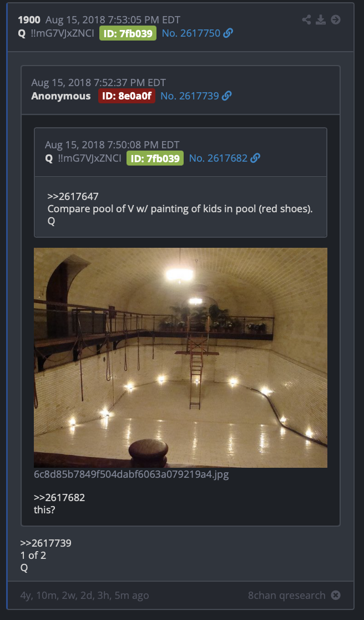Click the link icon beside No. 2617750

228,33
